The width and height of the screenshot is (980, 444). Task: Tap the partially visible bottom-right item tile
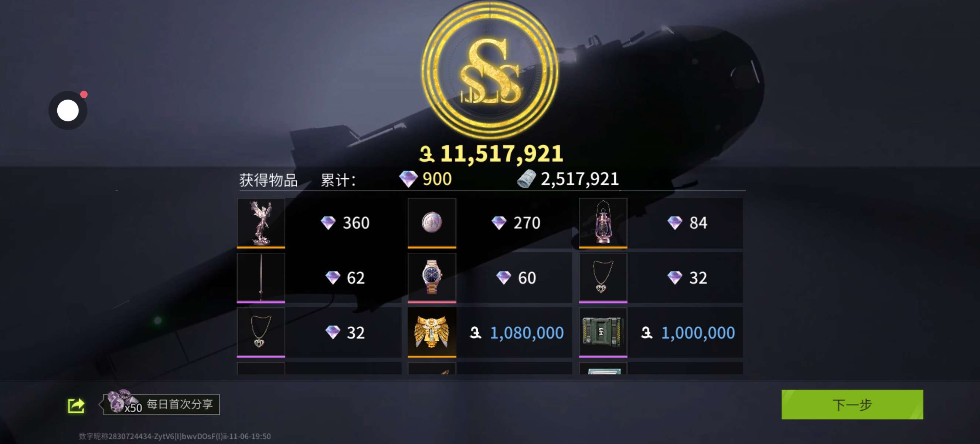click(603, 368)
